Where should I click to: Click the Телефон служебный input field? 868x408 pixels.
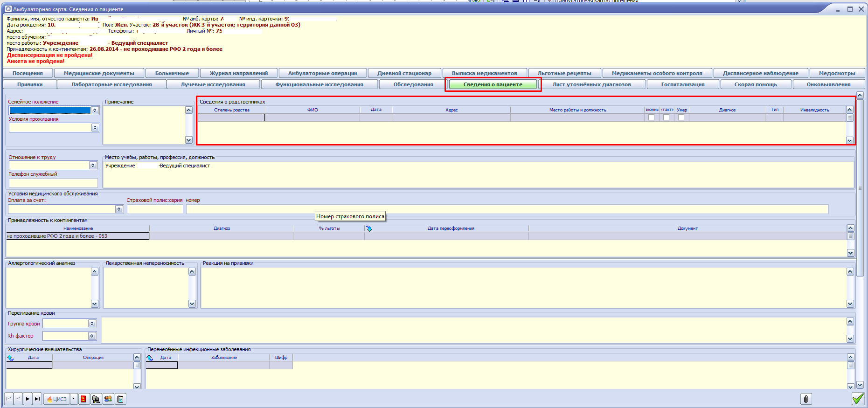point(53,183)
